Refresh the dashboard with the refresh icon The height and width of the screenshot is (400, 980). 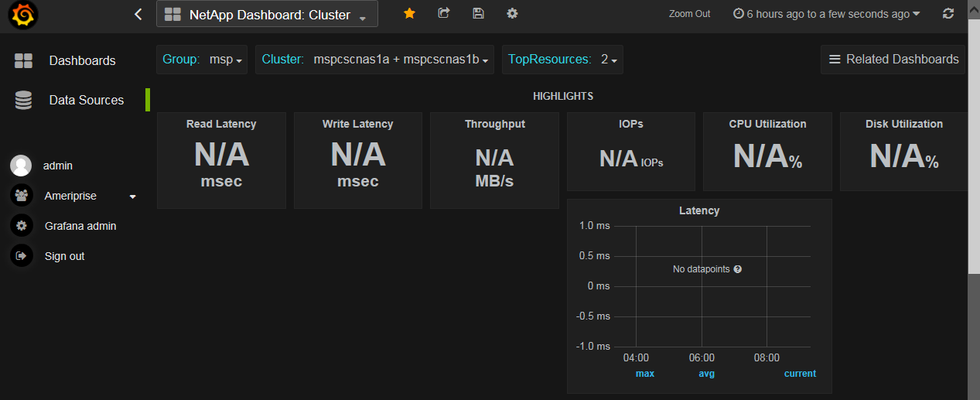[948, 14]
